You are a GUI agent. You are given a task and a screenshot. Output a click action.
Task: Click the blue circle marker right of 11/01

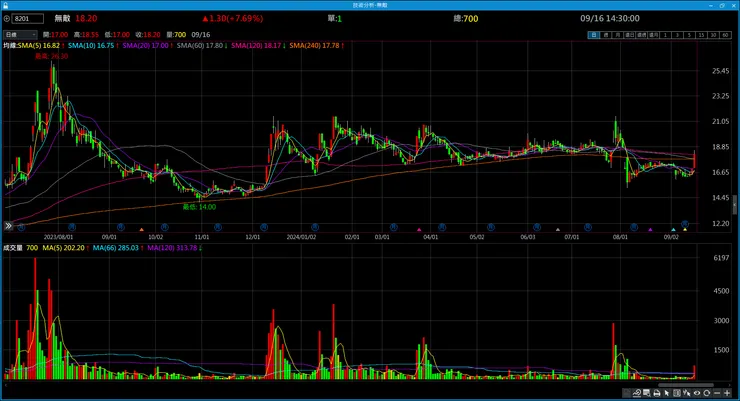(218, 227)
